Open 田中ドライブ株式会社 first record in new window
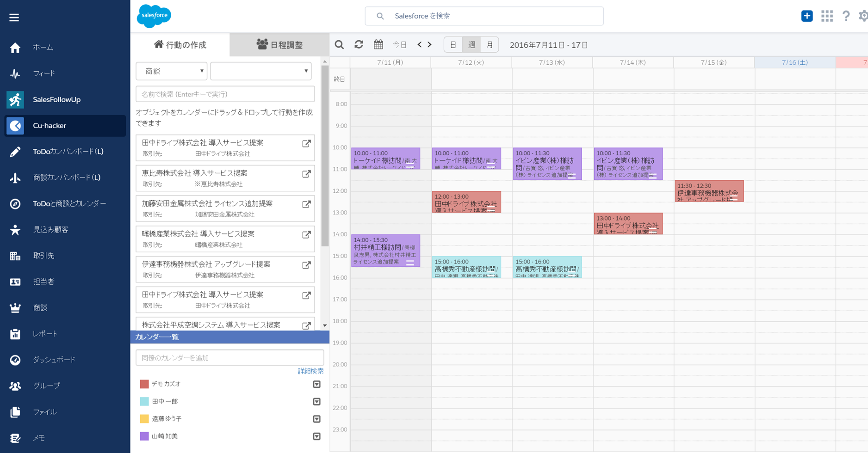Image resolution: width=868 pixels, height=453 pixels. point(306,144)
